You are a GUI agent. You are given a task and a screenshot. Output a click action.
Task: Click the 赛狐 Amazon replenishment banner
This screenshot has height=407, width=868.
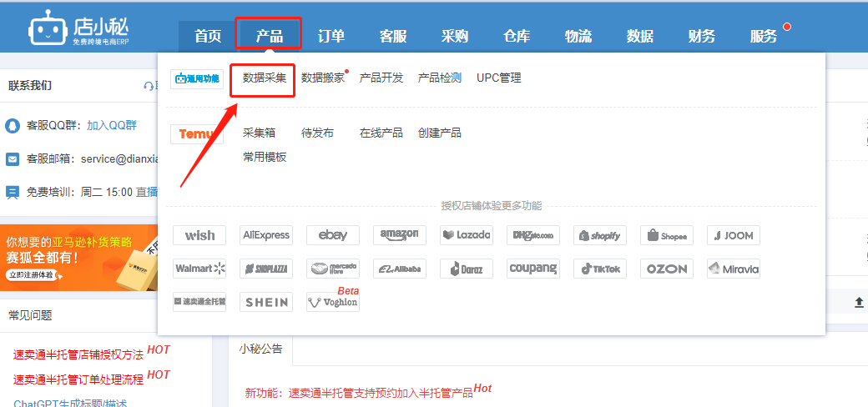(x=78, y=258)
